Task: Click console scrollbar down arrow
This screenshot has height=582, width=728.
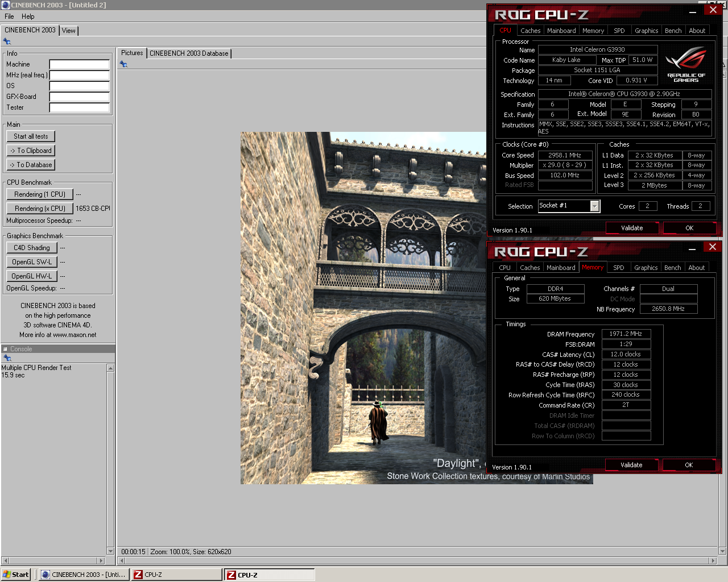Action: [111, 551]
